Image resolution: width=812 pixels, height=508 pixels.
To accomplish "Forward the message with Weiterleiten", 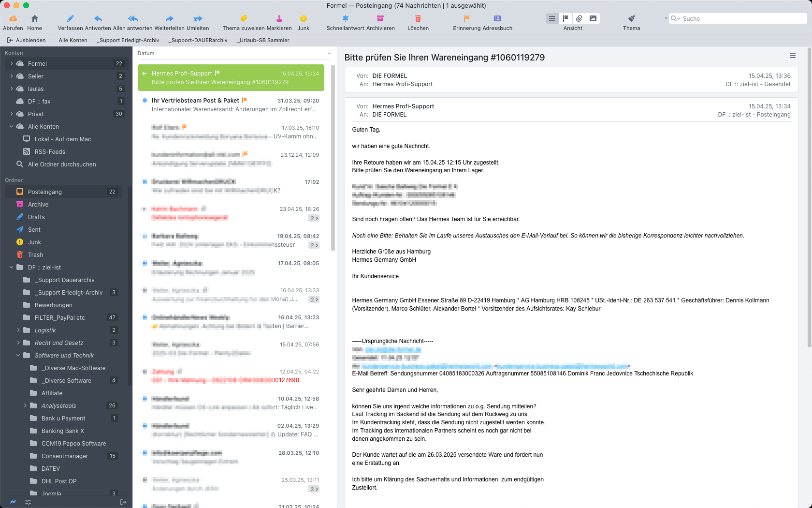I will (170, 18).
